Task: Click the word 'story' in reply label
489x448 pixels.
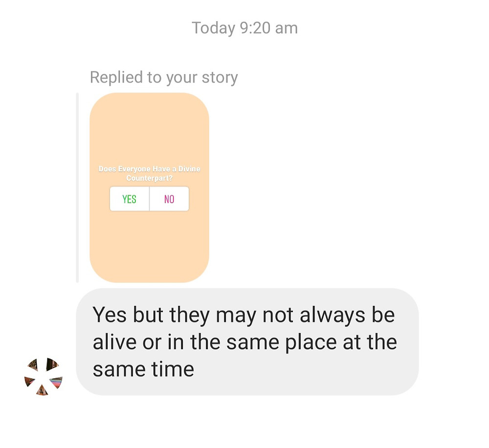Action: 220,78
